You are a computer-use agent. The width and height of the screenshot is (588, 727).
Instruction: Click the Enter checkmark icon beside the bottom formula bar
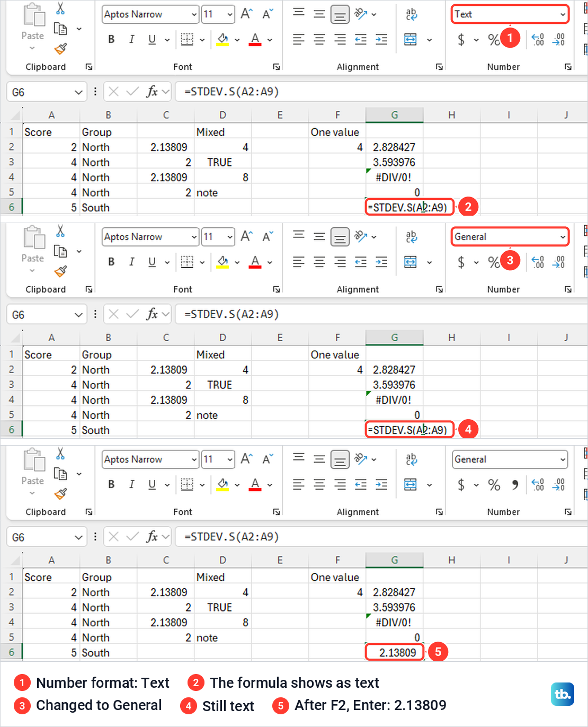tap(132, 537)
